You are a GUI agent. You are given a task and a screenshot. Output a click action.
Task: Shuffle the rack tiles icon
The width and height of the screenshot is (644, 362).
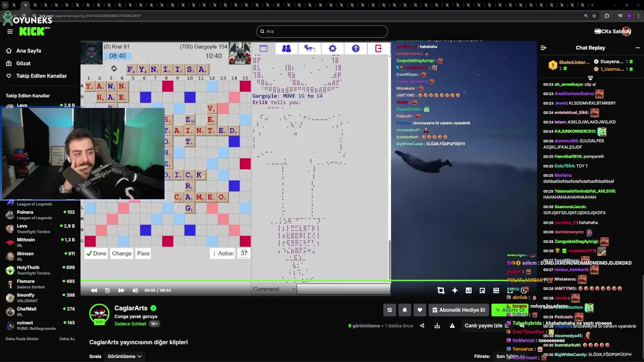click(x=114, y=69)
